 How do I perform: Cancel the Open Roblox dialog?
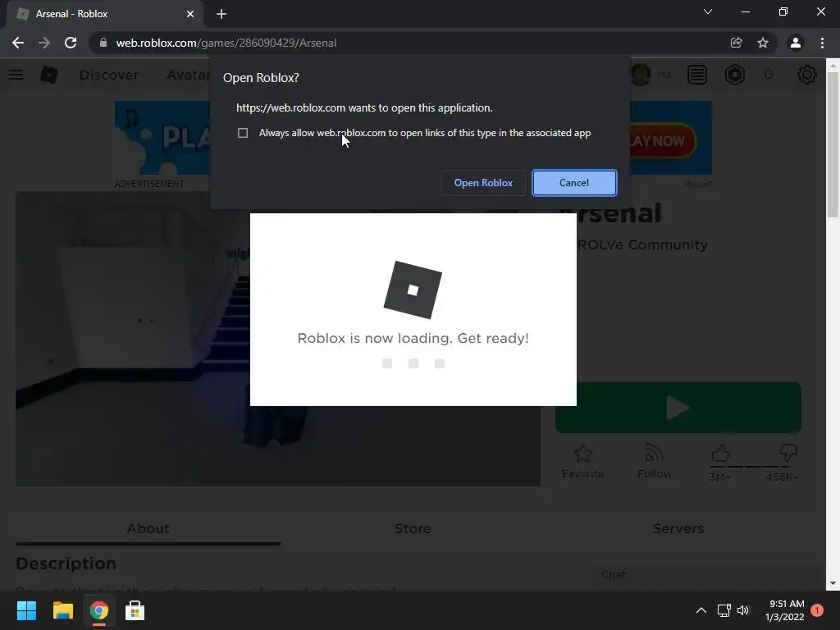[x=574, y=183]
